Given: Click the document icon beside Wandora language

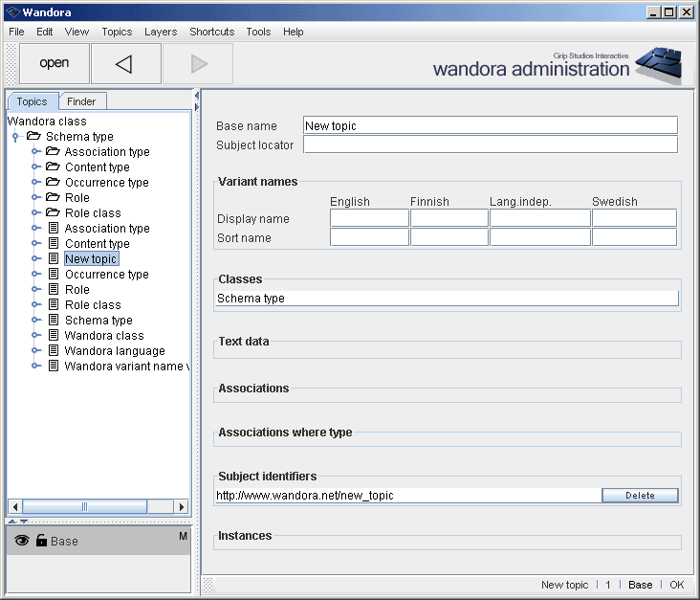Looking at the screenshot, I should [53, 350].
